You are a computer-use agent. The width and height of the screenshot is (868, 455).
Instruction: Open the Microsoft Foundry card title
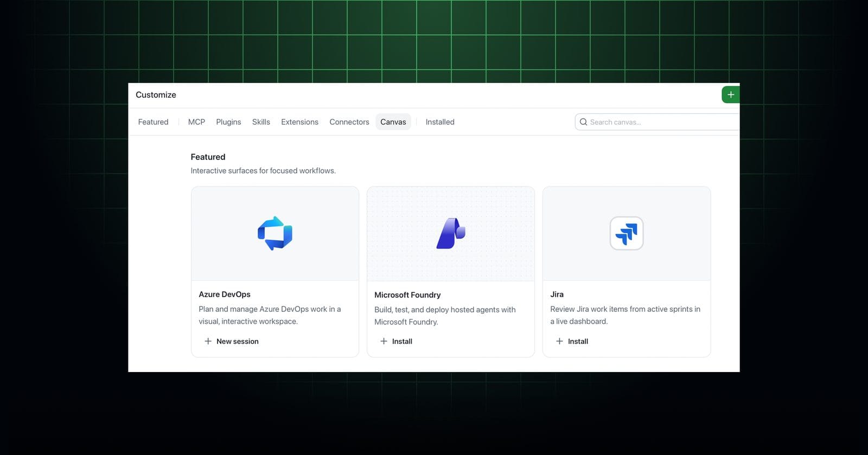pyautogui.click(x=407, y=295)
